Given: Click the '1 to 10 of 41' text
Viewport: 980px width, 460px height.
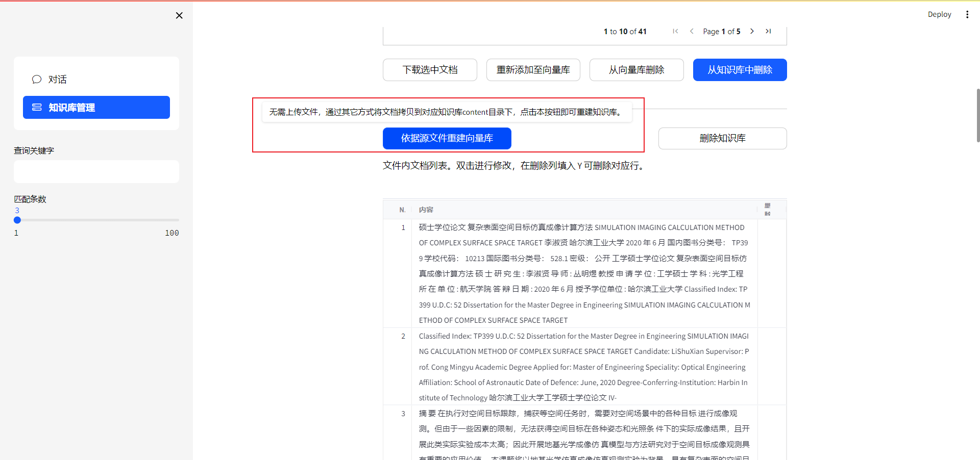Looking at the screenshot, I should 625,32.
